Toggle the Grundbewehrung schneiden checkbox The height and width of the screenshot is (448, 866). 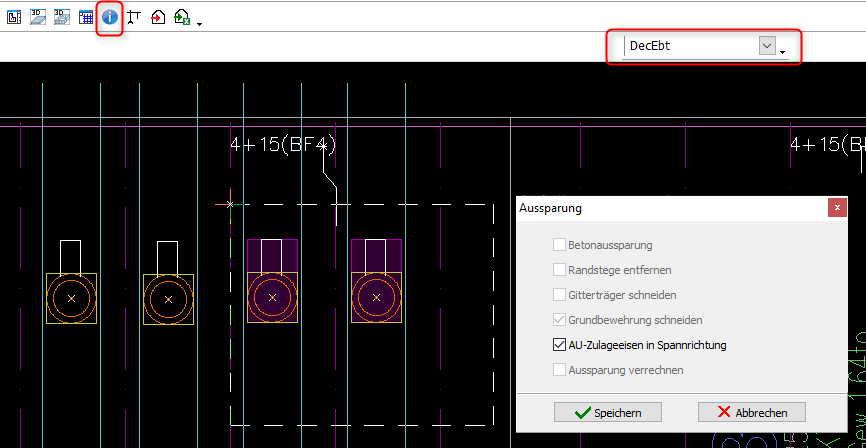tap(559, 319)
